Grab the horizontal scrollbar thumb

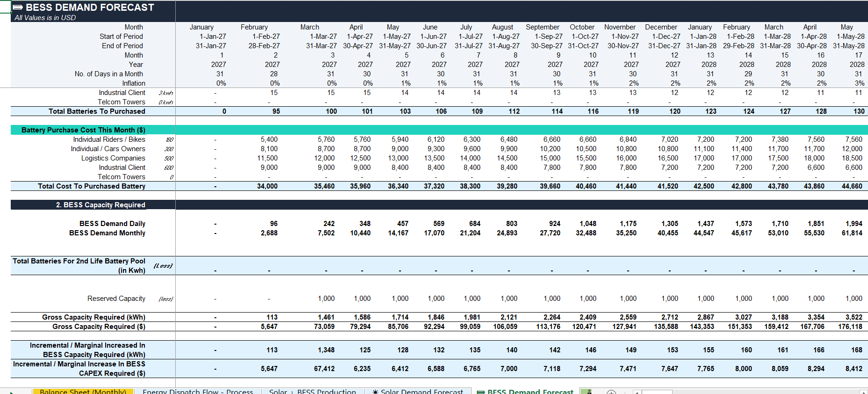(657, 392)
